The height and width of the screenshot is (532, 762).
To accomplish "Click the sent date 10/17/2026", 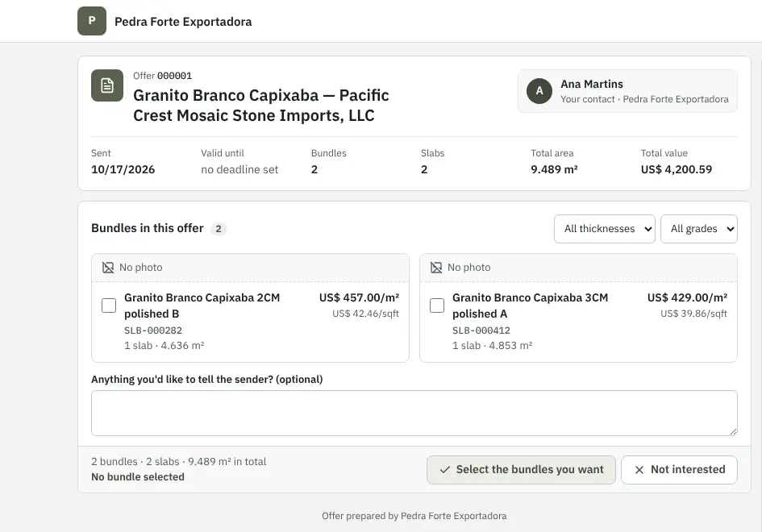I will (123, 169).
